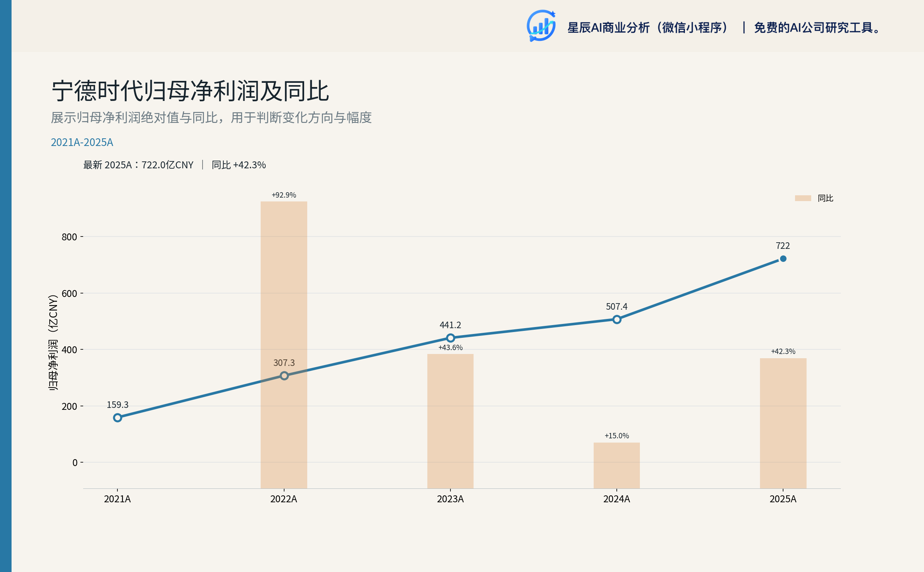Screen dimensions: 924x572
Task: Click the 2025A x-axis label
Action: 783,499
